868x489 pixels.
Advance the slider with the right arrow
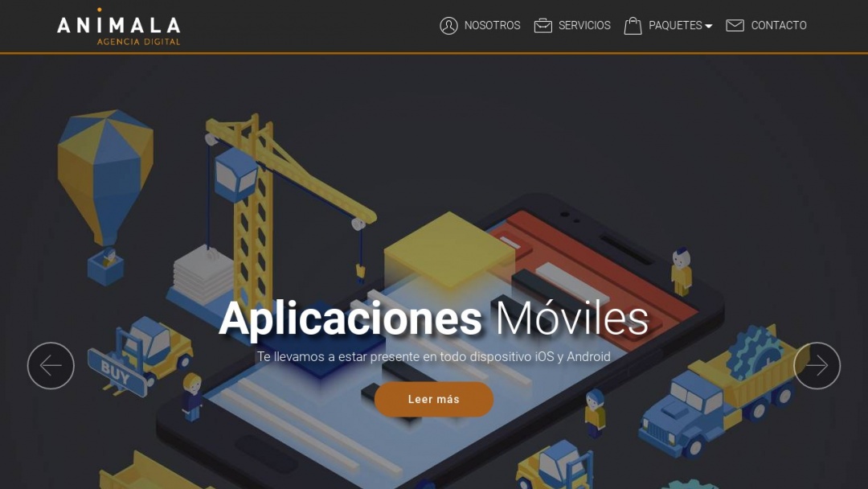click(x=817, y=365)
